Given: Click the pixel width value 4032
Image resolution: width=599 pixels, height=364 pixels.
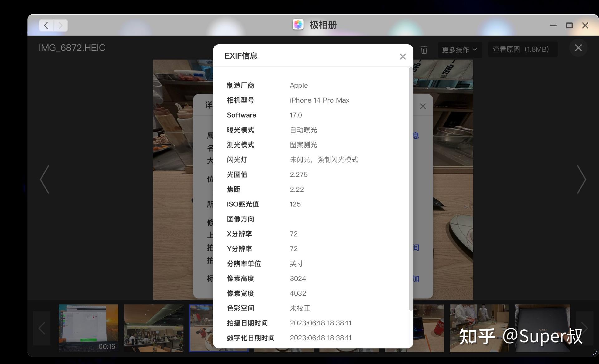Looking at the screenshot, I should tap(298, 293).
